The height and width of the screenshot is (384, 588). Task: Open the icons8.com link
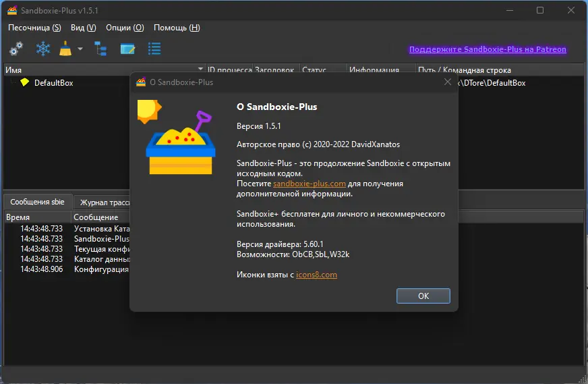click(x=316, y=275)
